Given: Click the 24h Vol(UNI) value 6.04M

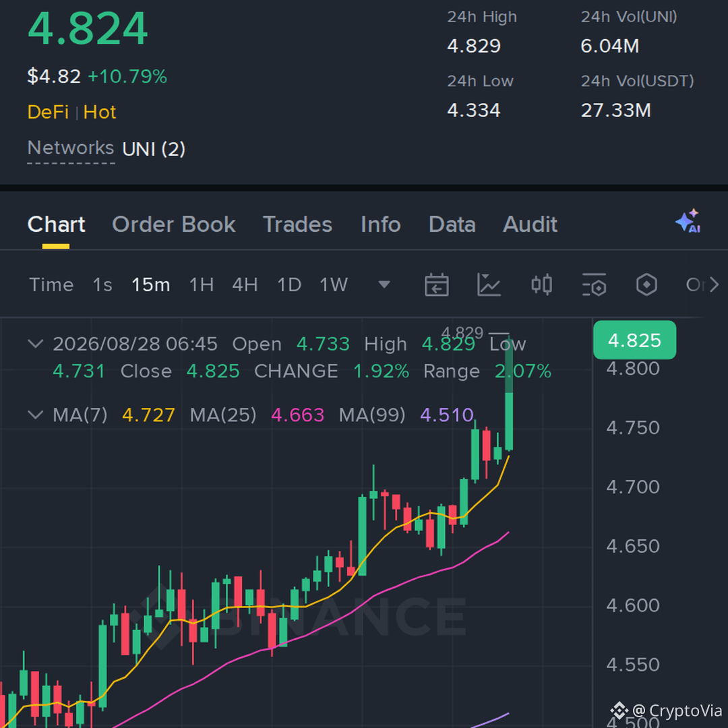Looking at the screenshot, I should [610, 46].
